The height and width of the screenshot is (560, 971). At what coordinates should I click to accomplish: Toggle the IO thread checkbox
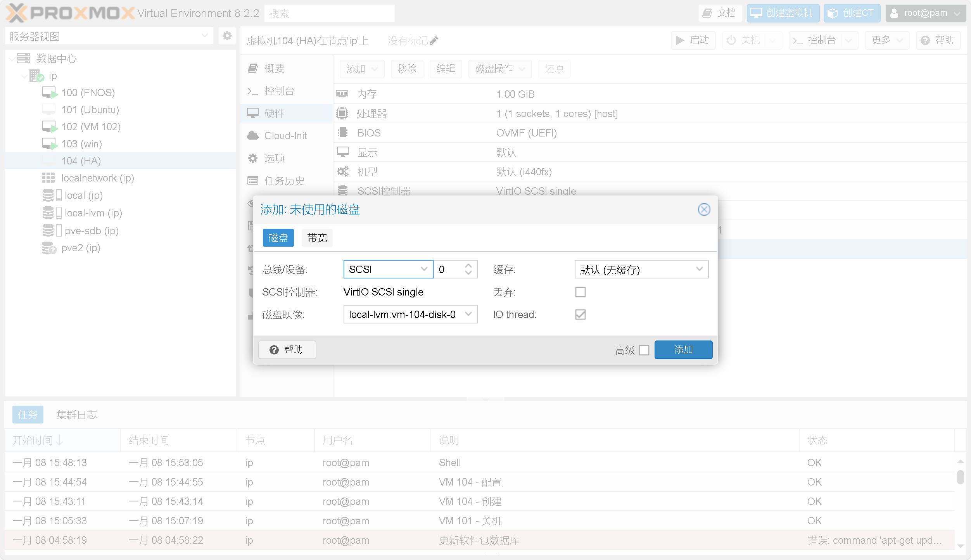[581, 315]
